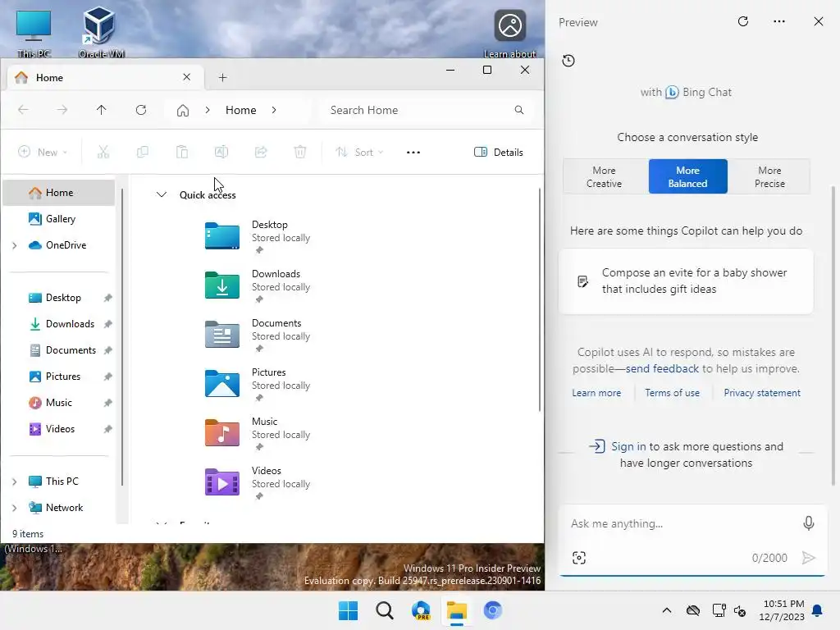Go up one level with up arrow
This screenshot has width=840, height=630.
[101, 110]
